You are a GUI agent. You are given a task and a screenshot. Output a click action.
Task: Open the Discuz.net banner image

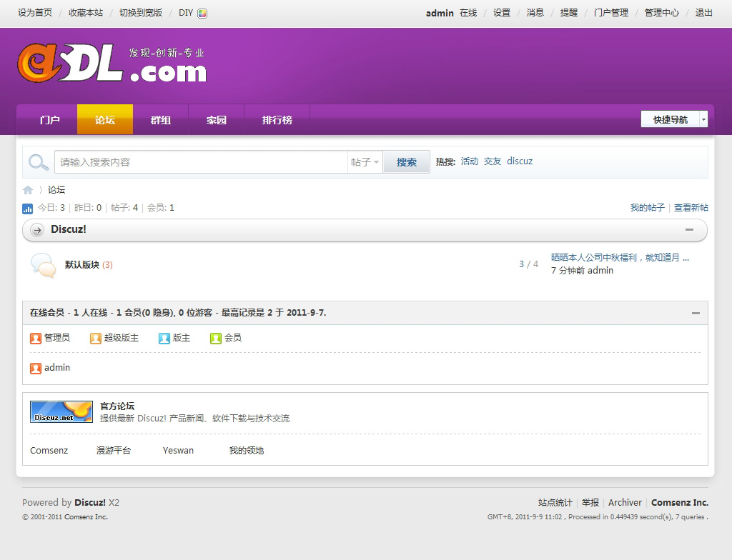[x=61, y=411]
